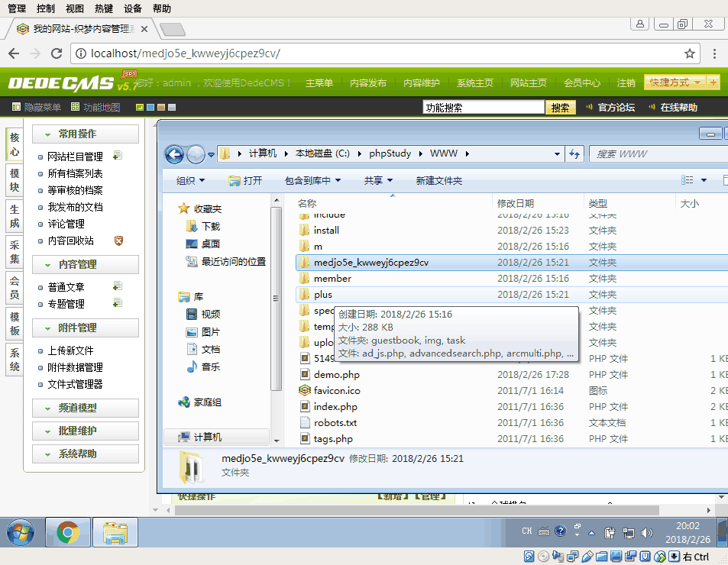Select favicon.ico file icon
The height and width of the screenshot is (565, 728).
(x=305, y=391)
